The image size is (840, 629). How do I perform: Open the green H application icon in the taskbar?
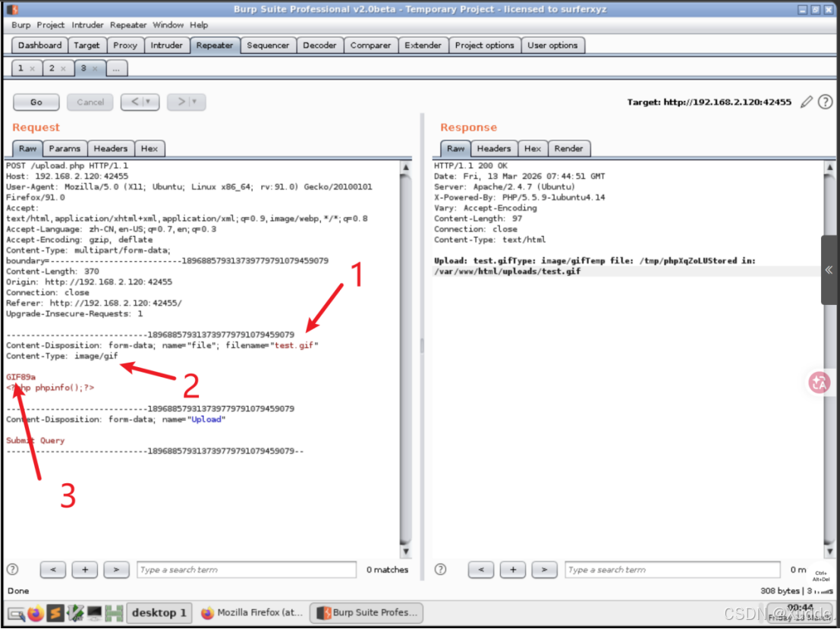pyautogui.click(x=114, y=612)
